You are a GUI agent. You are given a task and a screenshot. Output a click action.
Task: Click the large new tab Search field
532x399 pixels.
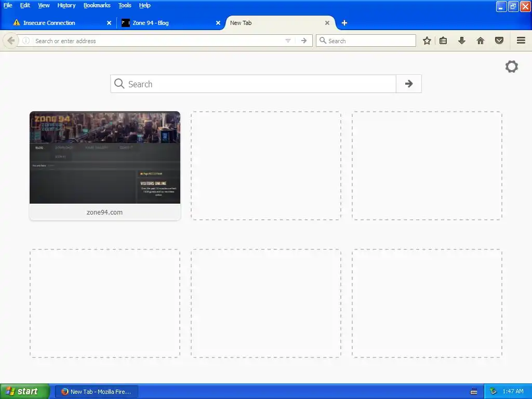253,84
